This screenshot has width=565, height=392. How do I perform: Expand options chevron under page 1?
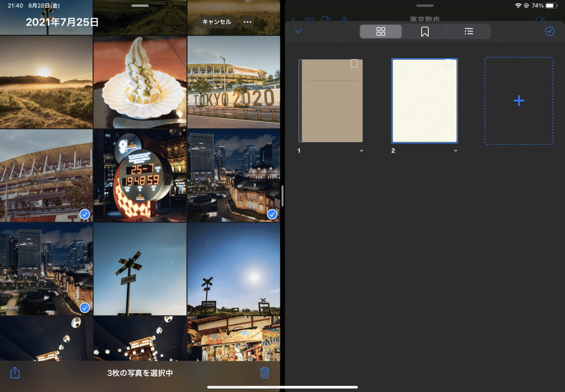[x=361, y=151]
